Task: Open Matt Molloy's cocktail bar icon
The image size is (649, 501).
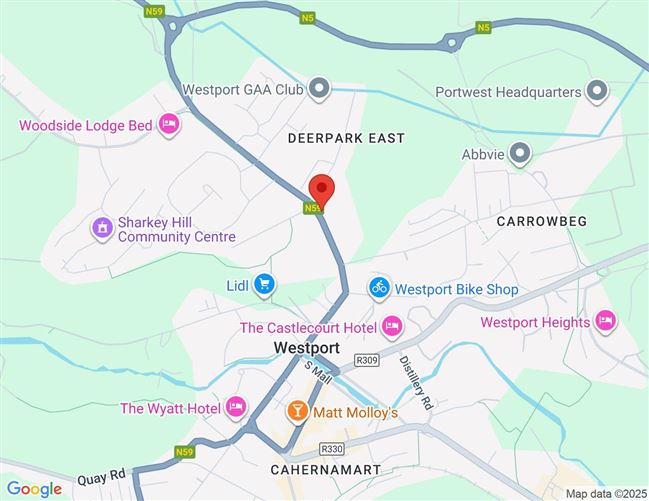Action: click(x=297, y=412)
